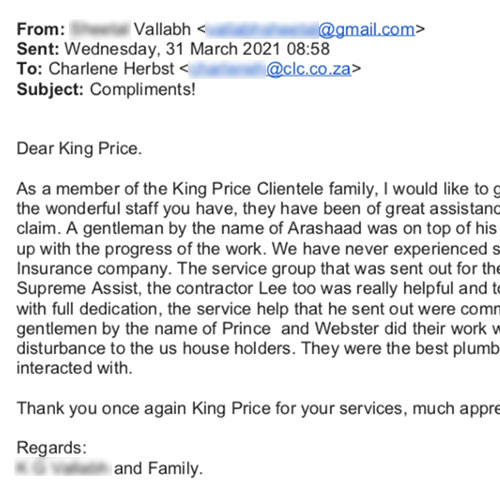Click the sent time '08:58'

308,49
